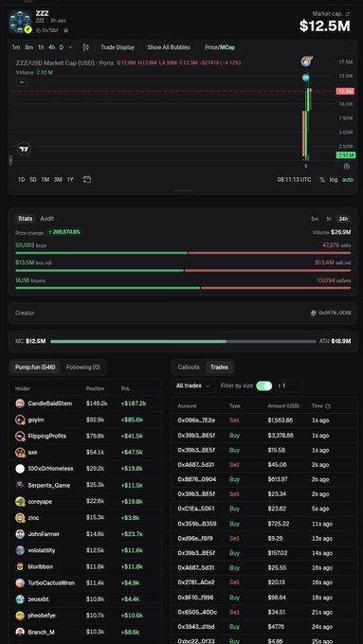Collapse the chart legend with the chevron
363x644 pixels.
coord(22,82)
